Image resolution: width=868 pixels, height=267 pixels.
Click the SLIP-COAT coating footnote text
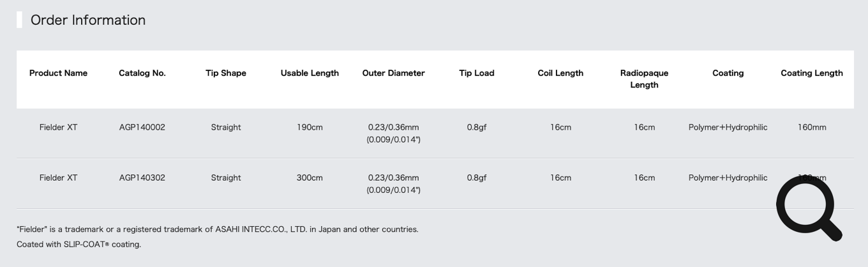(x=79, y=244)
